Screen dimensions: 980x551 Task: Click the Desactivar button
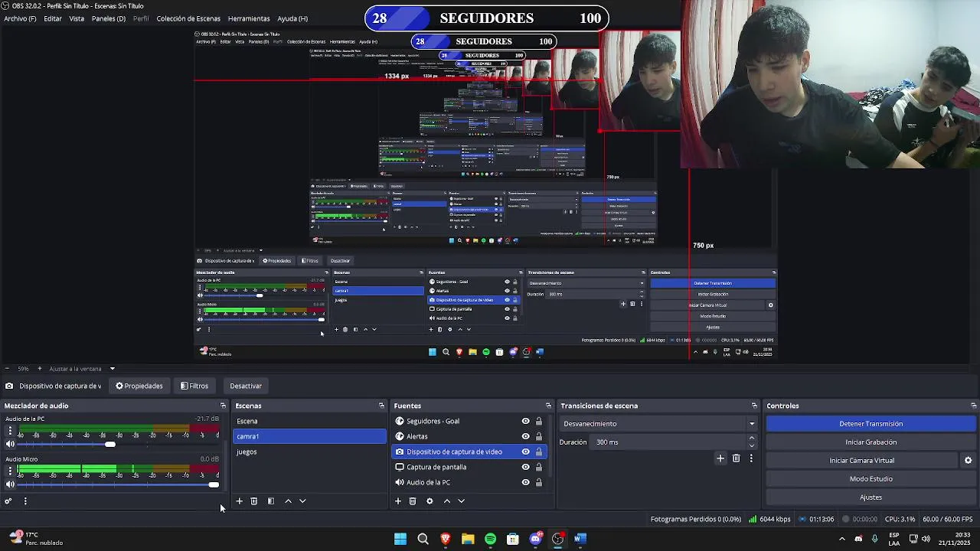246,386
